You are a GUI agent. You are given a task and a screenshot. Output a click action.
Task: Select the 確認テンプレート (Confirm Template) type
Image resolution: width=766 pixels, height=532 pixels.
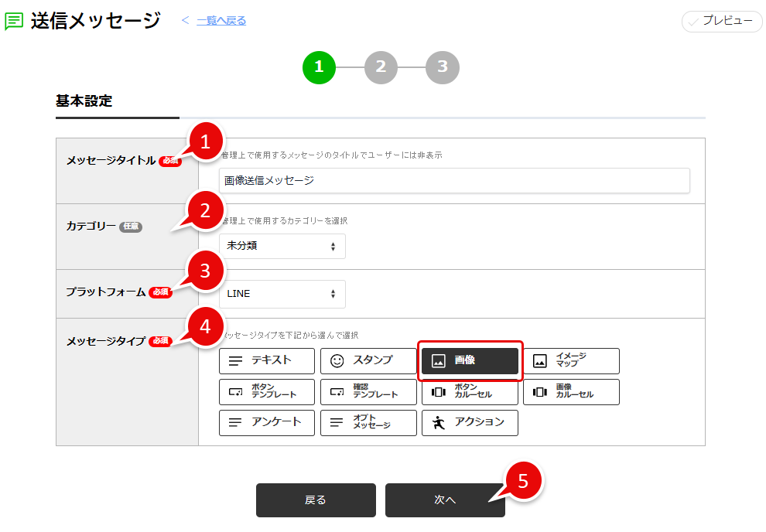click(368, 392)
